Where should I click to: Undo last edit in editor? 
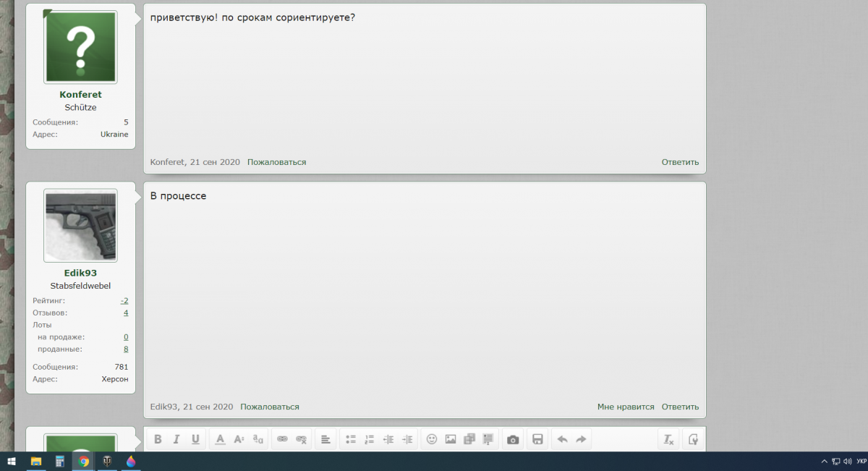[x=562, y=439]
